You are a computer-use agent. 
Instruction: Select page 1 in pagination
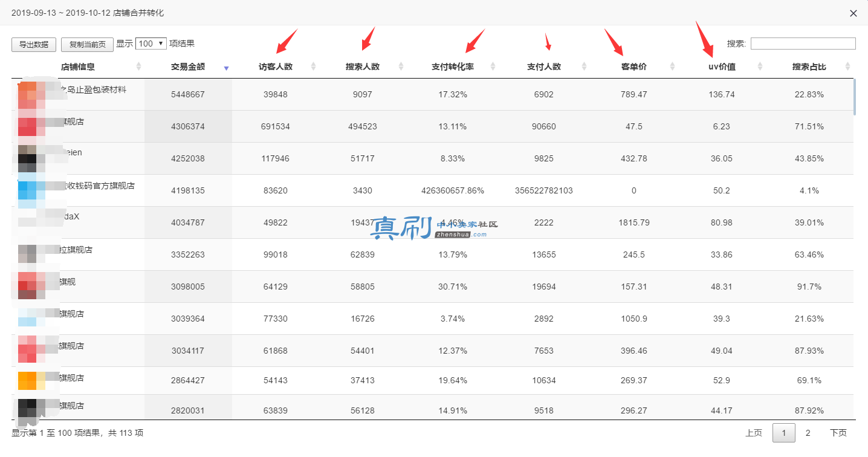tap(784, 433)
